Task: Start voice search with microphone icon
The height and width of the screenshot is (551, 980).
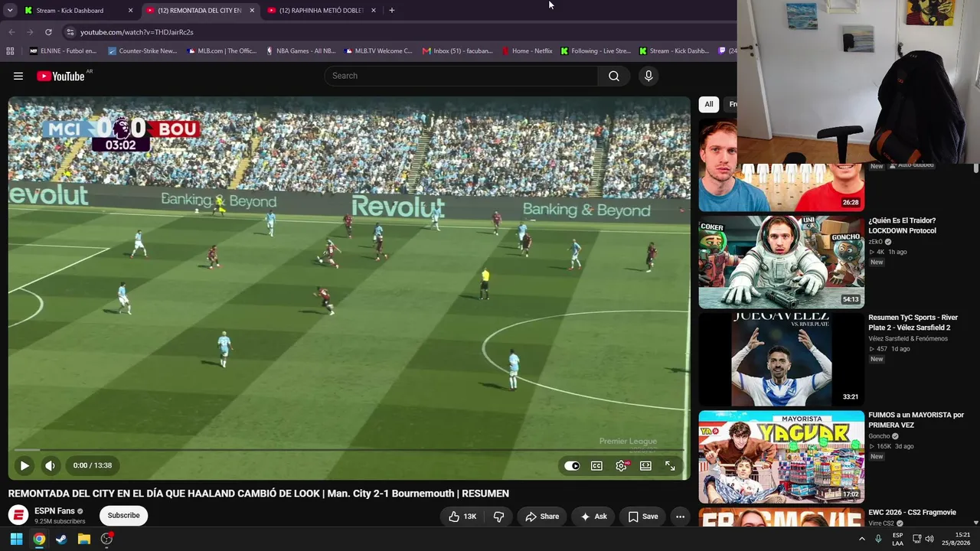Action: coord(648,76)
